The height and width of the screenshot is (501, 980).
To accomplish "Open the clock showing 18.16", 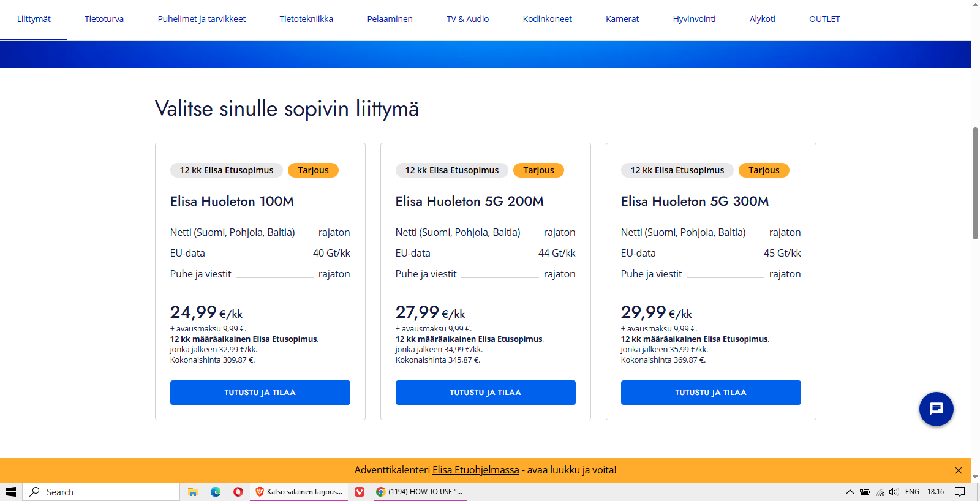I will [935, 492].
